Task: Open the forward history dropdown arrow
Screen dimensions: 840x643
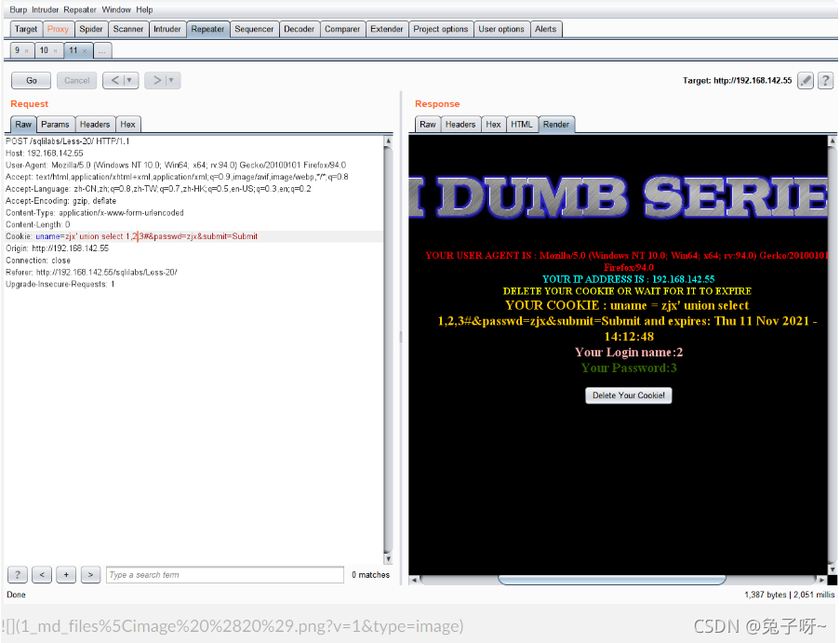Action: click(x=171, y=80)
